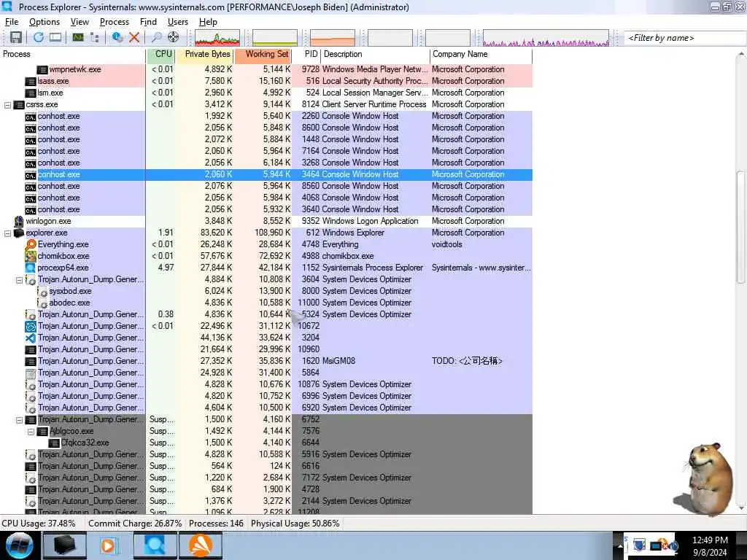Sort by the Description column header
The width and height of the screenshot is (747, 560).
pyautogui.click(x=375, y=54)
